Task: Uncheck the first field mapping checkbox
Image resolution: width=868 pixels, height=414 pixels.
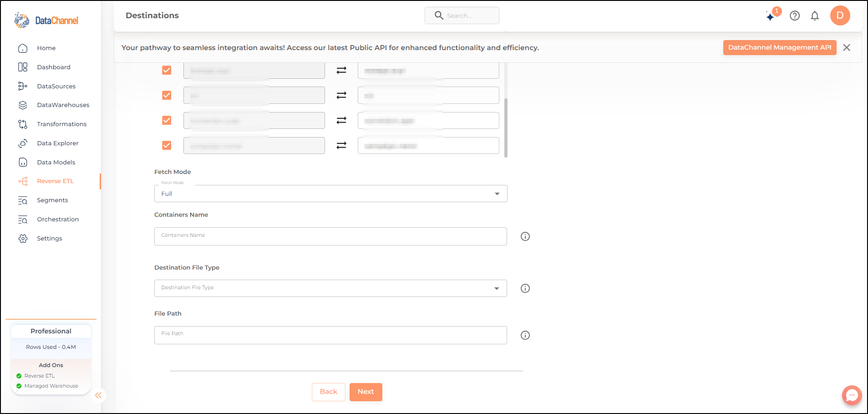Action: point(167,70)
